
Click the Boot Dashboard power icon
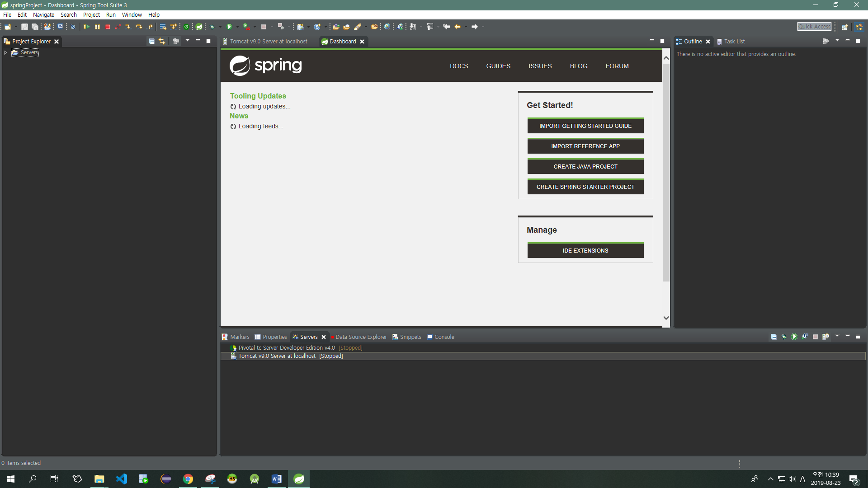186,27
